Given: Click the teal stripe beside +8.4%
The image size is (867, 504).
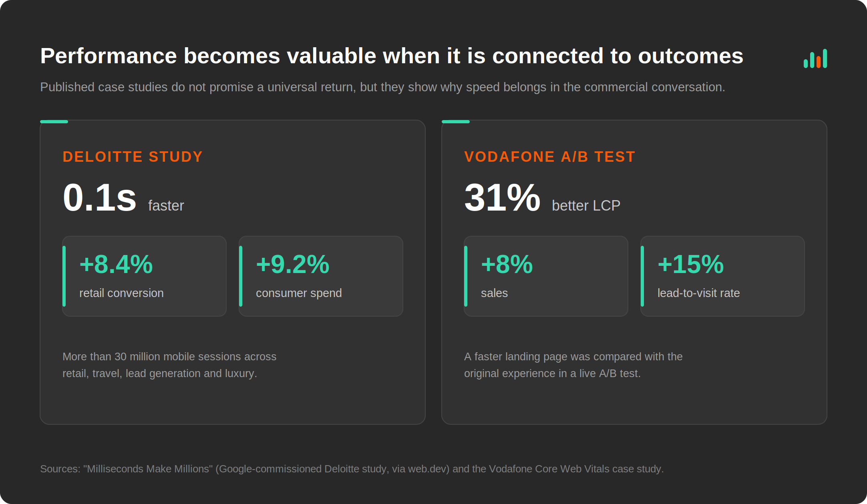Looking at the screenshot, I should [x=64, y=276].
